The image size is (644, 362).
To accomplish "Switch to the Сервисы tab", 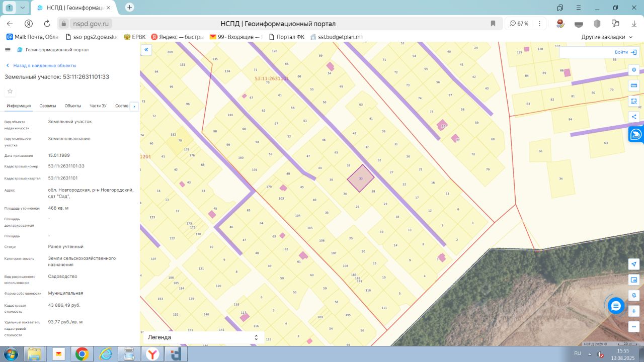I will pyautogui.click(x=48, y=106).
